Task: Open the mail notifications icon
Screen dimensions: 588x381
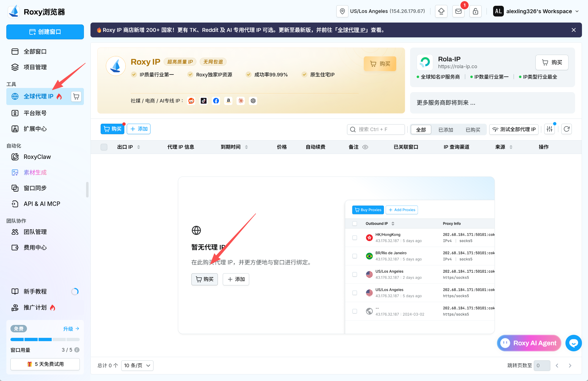Action: tap(458, 11)
